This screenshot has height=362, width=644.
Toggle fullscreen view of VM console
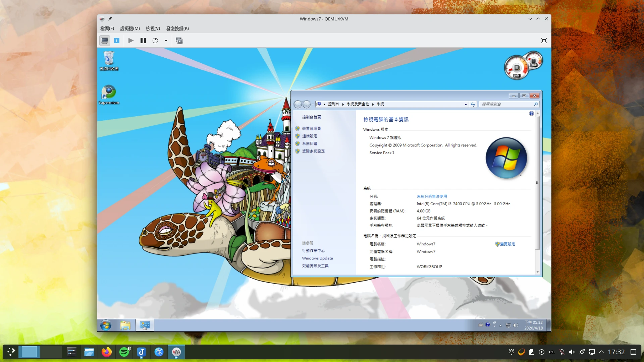click(x=544, y=41)
